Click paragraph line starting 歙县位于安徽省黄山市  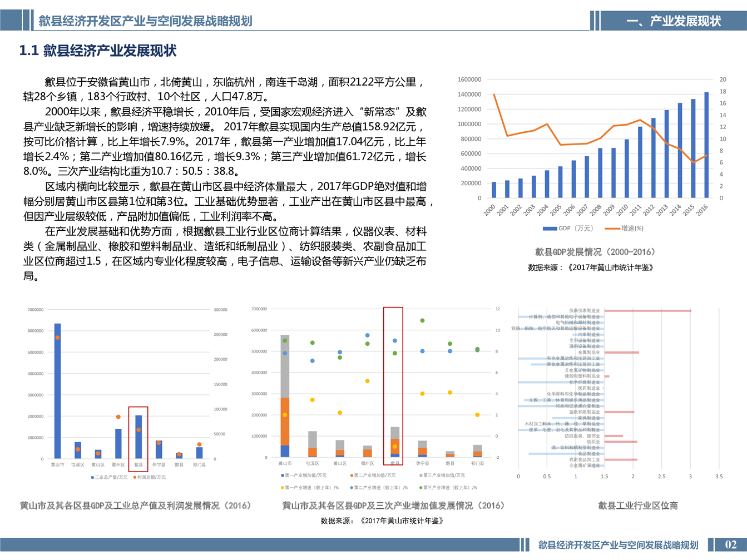[235, 82]
